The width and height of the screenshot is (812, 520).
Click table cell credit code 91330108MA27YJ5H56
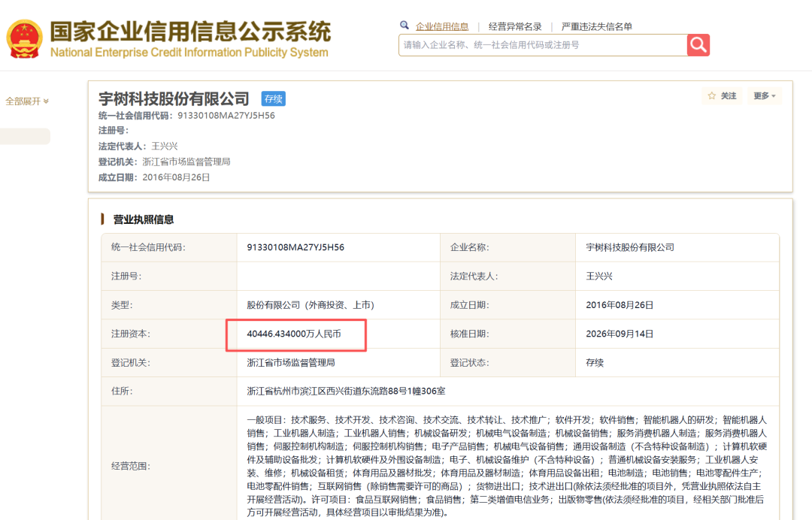[295, 247]
